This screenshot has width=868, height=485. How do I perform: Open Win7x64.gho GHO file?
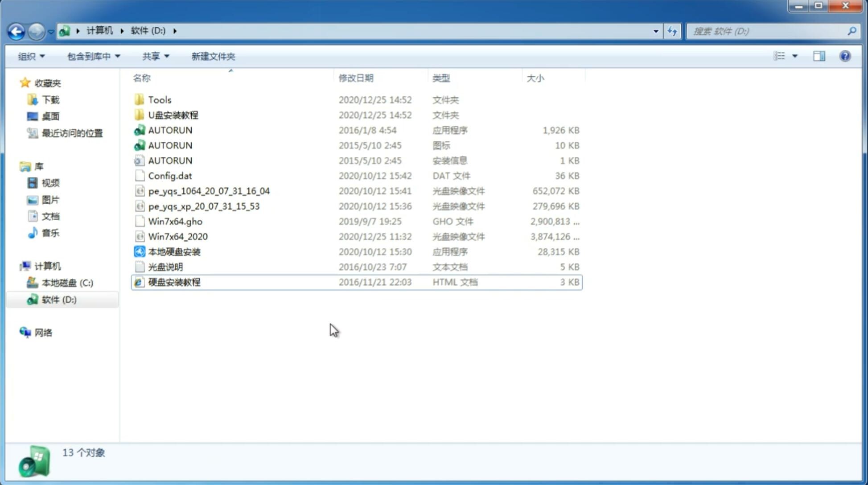coord(175,221)
